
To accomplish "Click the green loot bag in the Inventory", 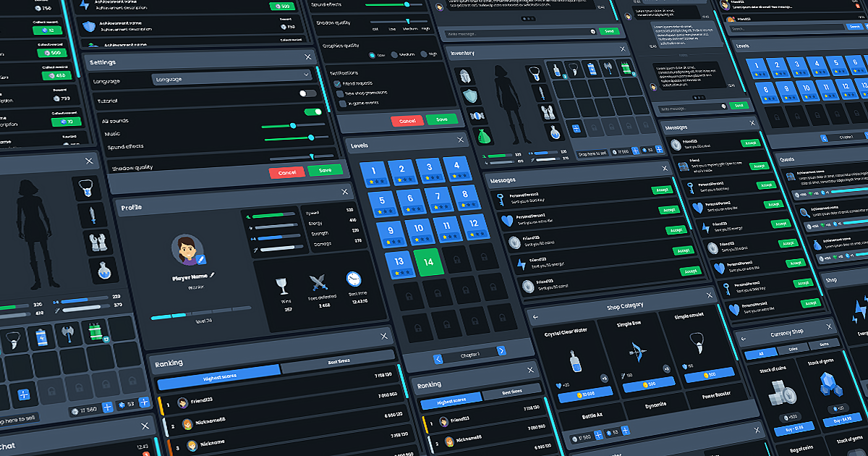I will coord(482,135).
